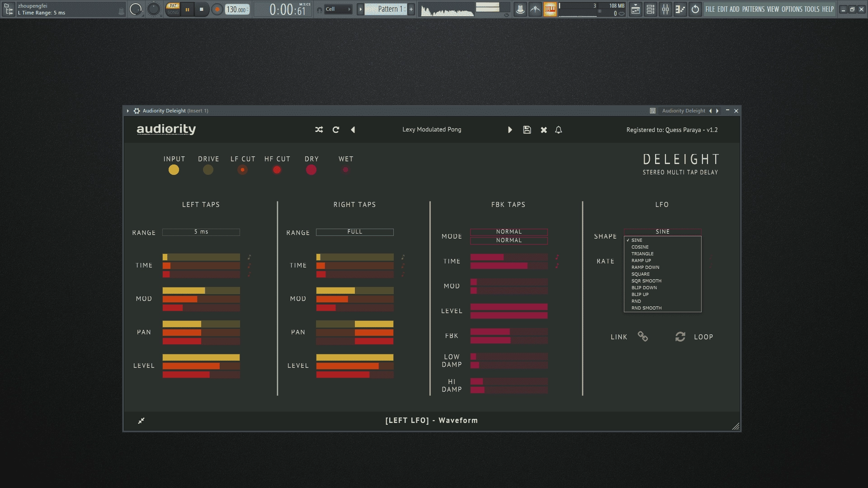This screenshot has width=868, height=488.
Task: Click the LFO shape SINE dropdown header
Action: tap(663, 232)
